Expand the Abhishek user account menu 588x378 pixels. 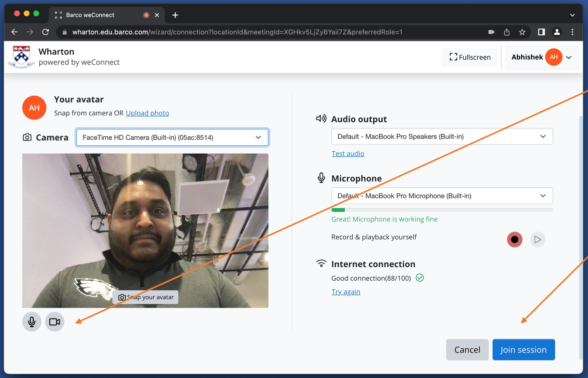(542, 57)
